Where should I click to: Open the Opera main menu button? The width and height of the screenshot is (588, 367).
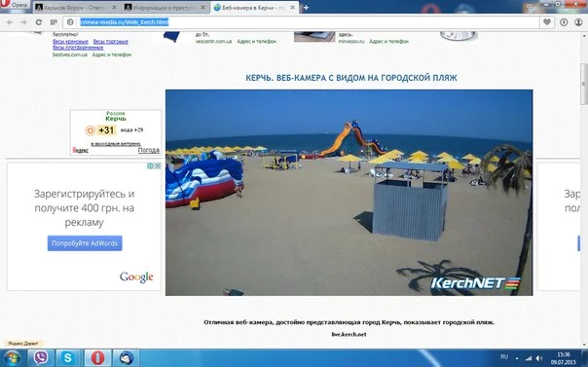tap(15, 5)
